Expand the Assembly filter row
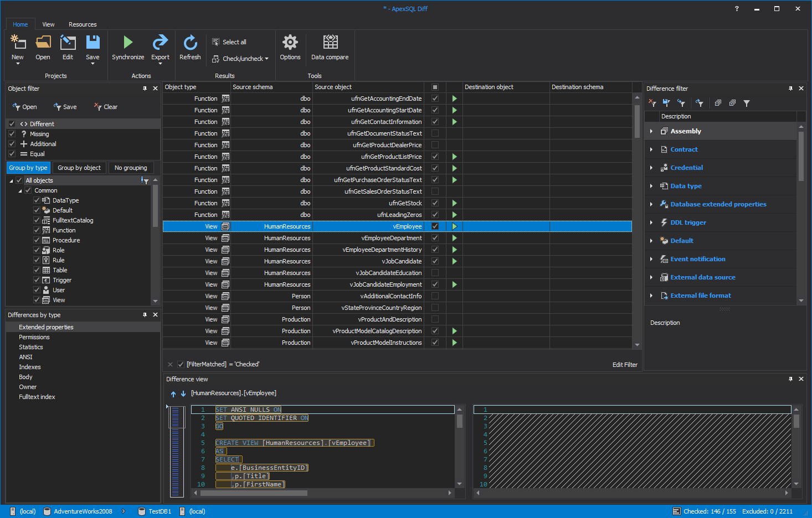 651,131
